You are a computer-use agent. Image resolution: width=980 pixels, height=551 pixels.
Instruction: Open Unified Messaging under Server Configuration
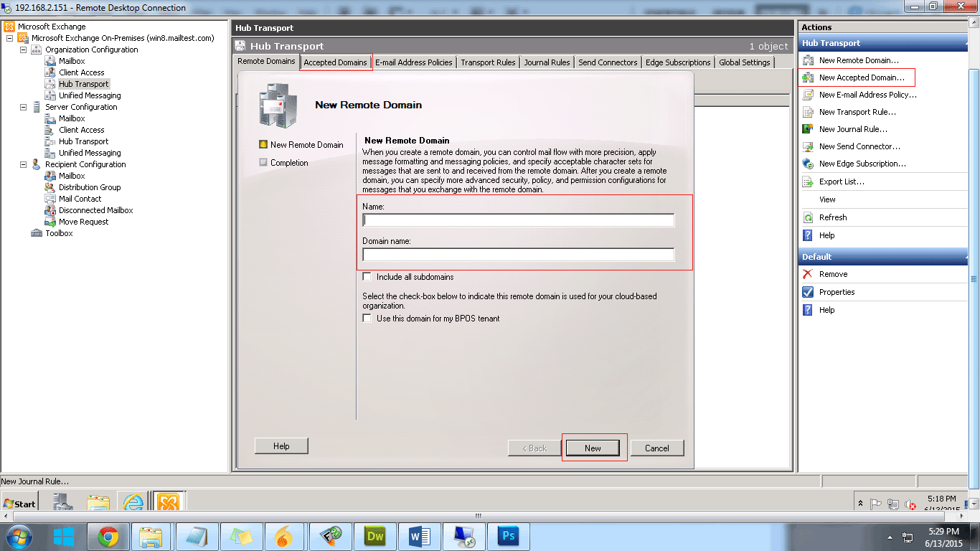coord(90,153)
